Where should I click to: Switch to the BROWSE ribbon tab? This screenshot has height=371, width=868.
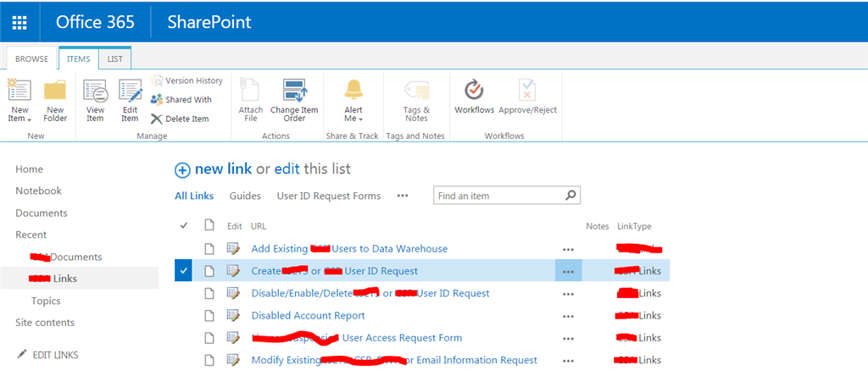[31, 59]
